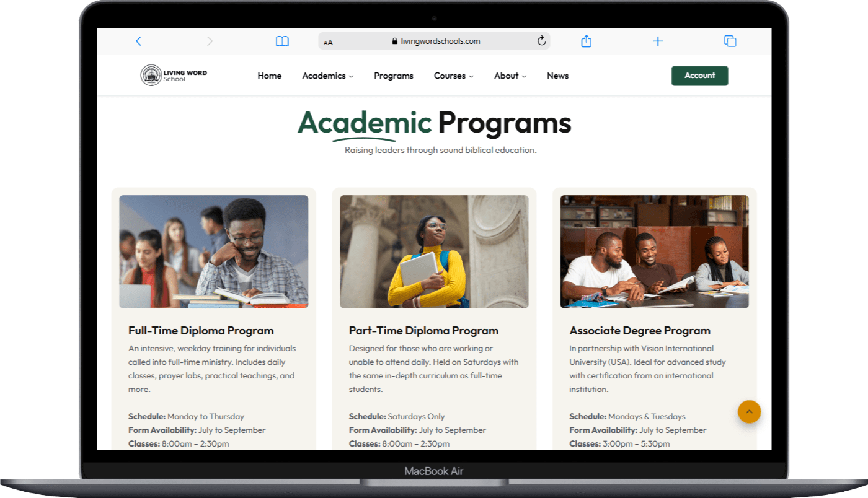Open the tabs overview icon
Viewport: 868px width, 498px height.
click(x=730, y=41)
